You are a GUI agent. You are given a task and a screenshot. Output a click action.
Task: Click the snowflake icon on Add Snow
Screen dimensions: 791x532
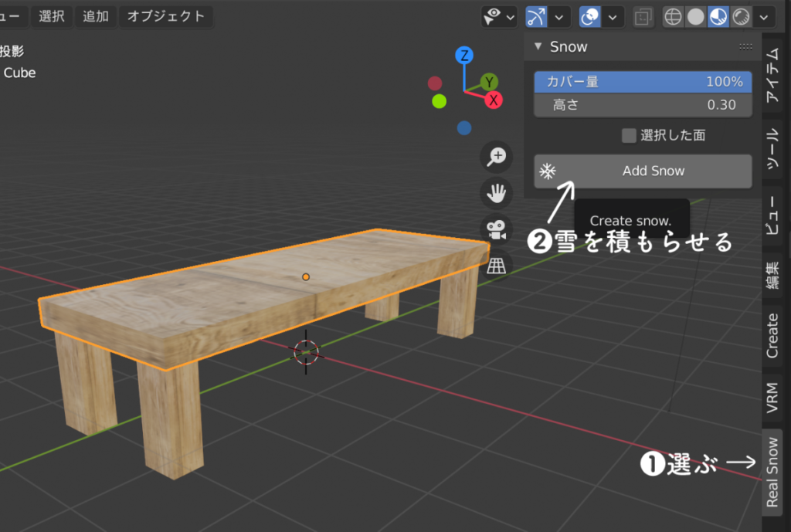coord(548,171)
